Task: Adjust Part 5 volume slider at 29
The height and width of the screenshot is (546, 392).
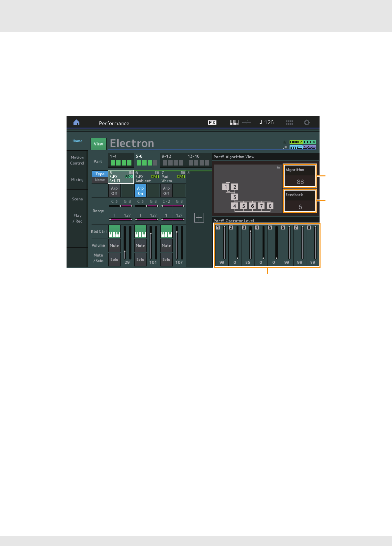Action: (x=125, y=243)
